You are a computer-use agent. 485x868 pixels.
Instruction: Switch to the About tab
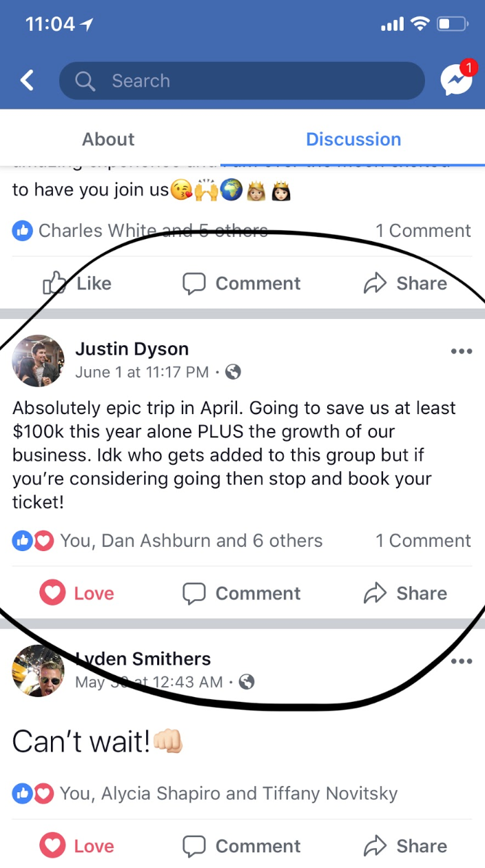point(108,139)
